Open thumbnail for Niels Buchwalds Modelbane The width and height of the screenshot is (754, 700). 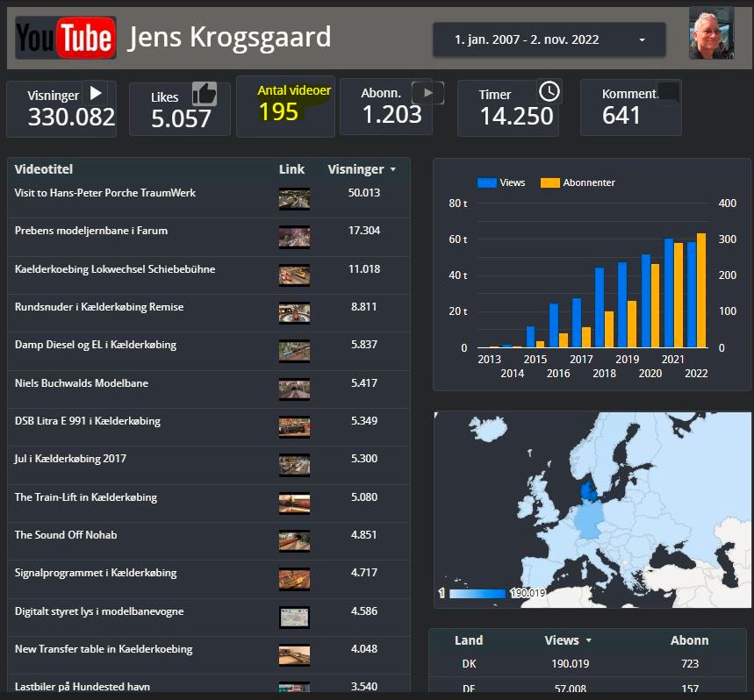tap(294, 389)
